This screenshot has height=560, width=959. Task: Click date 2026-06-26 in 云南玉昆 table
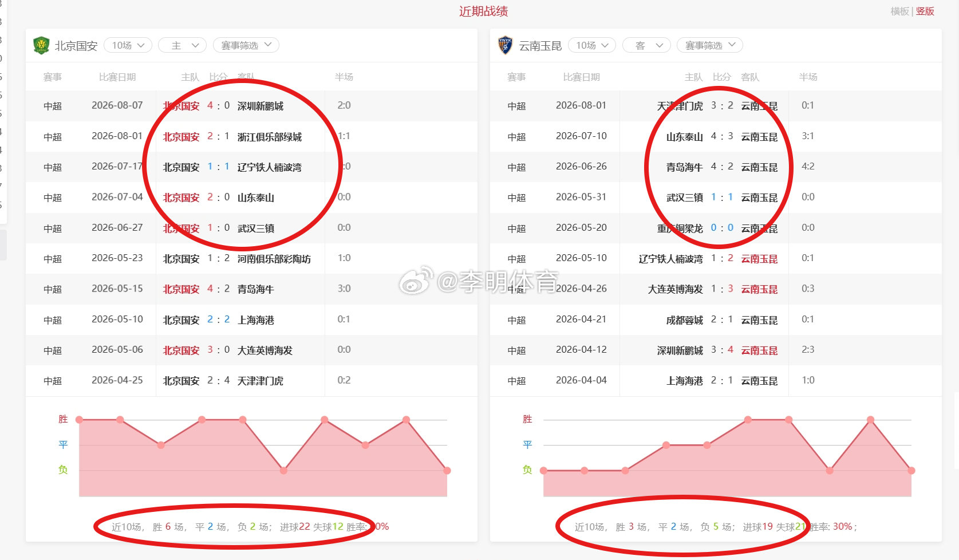(x=581, y=167)
